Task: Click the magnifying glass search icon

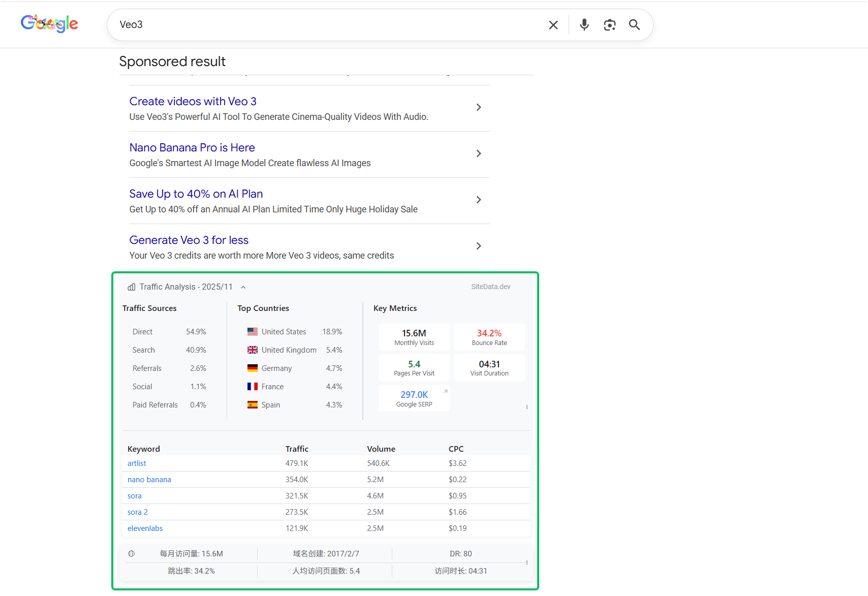Action: (634, 24)
